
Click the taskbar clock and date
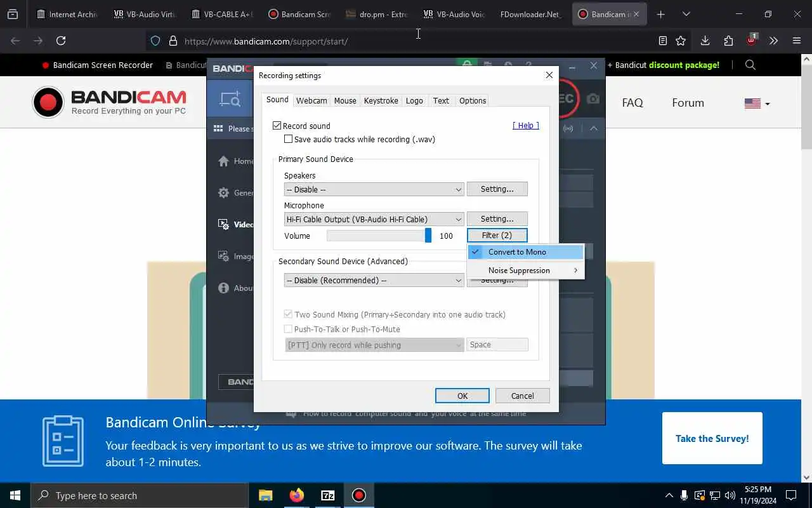click(757, 495)
